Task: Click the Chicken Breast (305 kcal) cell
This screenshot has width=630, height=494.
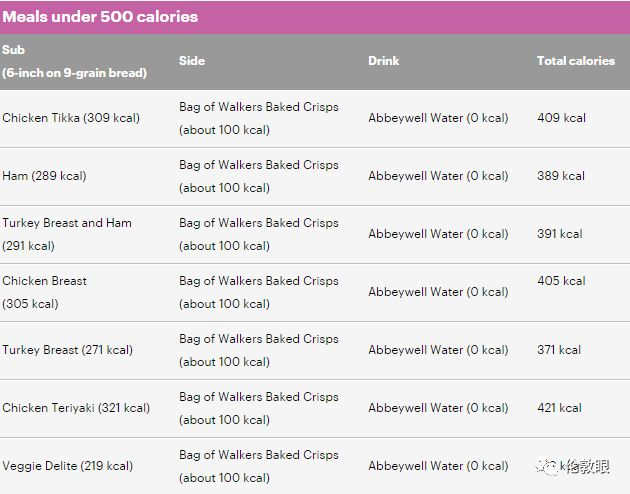Action: [45, 292]
